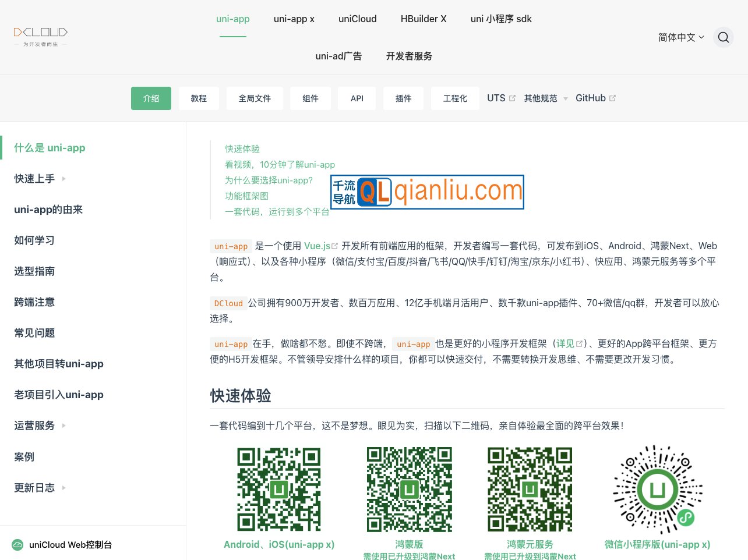Image resolution: width=748 pixels, height=560 pixels.
Task: Switch to the uni-app x tab
Action: pyautogui.click(x=294, y=19)
